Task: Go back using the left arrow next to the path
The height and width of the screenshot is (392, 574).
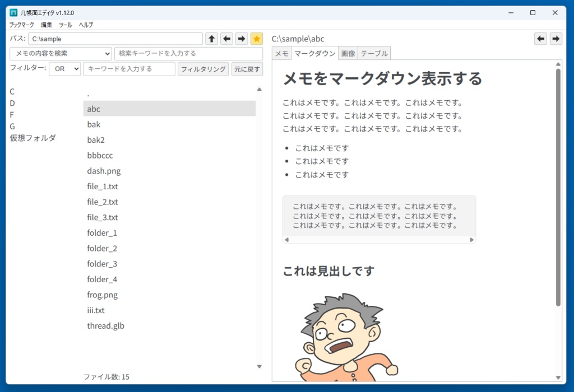Action: click(226, 38)
